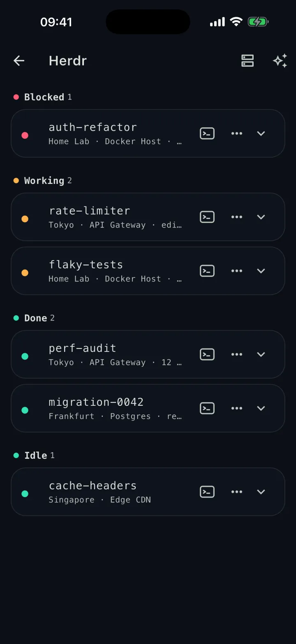Select the flaky-tests agent name
Image resolution: width=296 pixels, height=644 pixels.
[x=86, y=265]
